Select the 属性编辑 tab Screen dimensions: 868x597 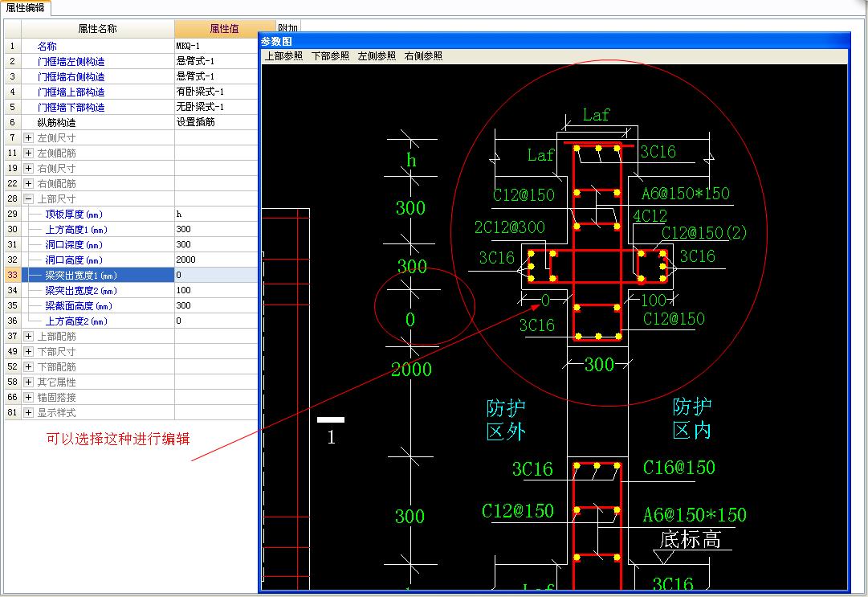[x=25, y=8]
